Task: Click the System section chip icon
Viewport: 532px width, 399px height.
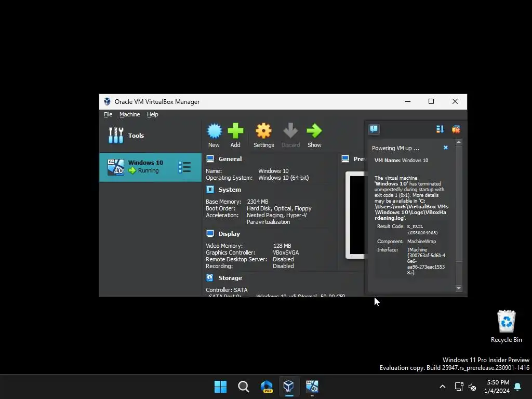Action: click(x=210, y=189)
